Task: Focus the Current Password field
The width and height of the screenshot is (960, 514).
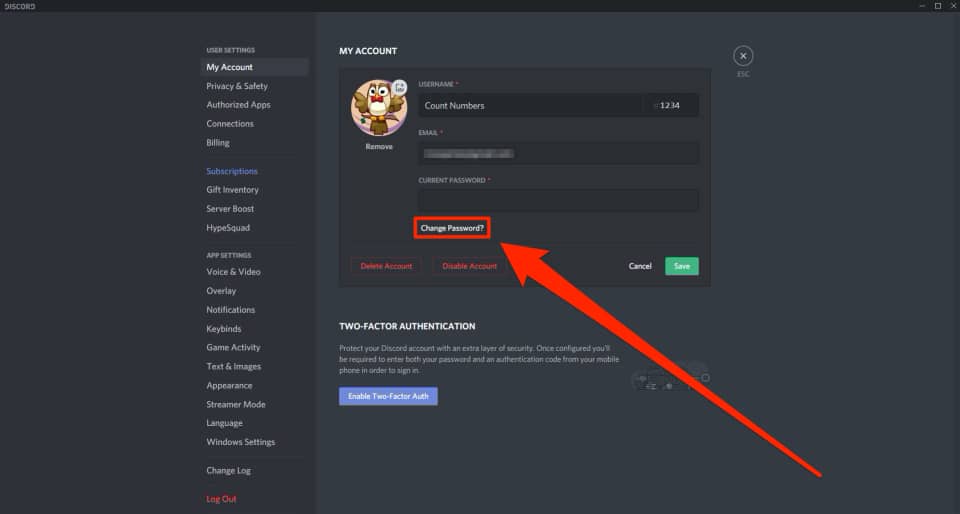Action: [x=558, y=201]
